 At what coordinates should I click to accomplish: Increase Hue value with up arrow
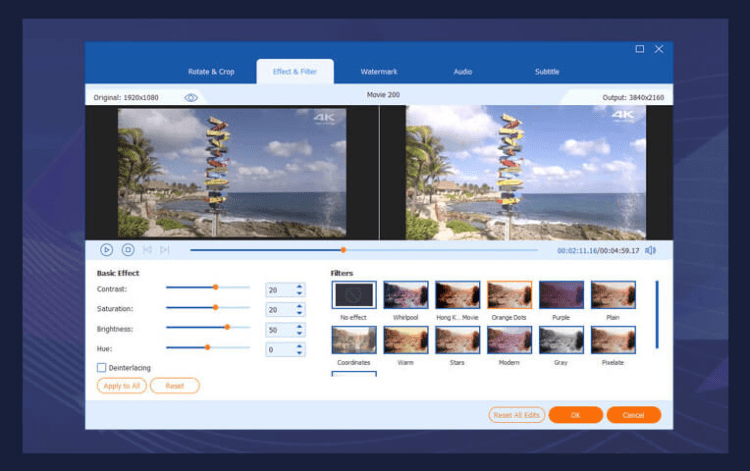click(299, 346)
